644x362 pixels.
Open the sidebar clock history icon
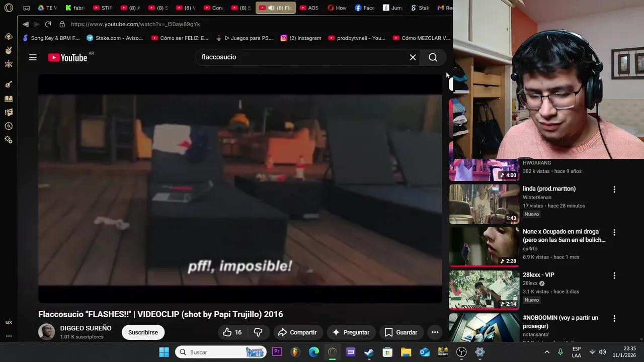[x=9, y=126]
